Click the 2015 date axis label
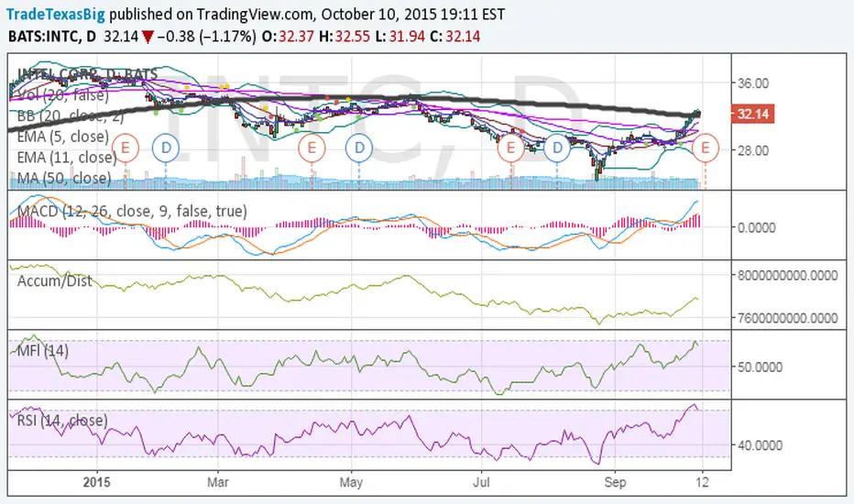The image size is (854, 504). pyautogui.click(x=96, y=483)
